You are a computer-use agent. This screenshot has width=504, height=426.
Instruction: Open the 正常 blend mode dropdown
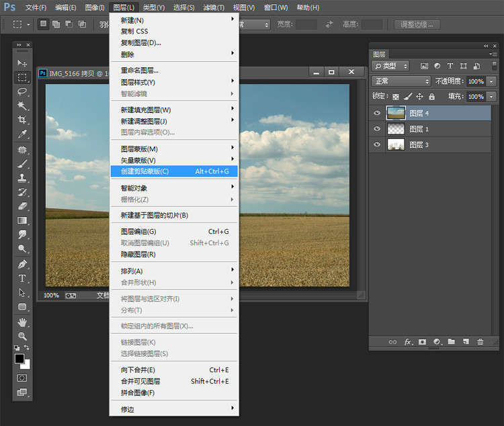401,81
